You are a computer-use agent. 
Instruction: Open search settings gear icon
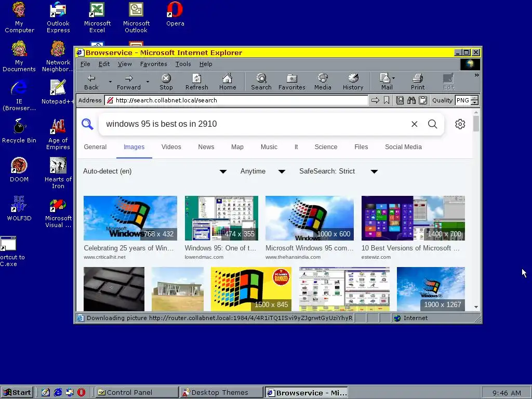click(460, 124)
